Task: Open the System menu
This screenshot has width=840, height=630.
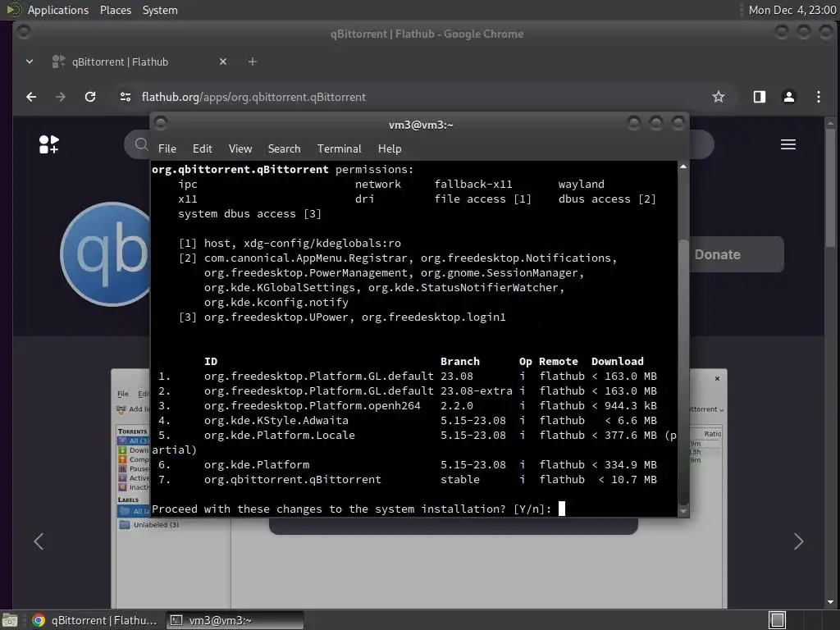Action: pyautogui.click(x=160, y=10)
